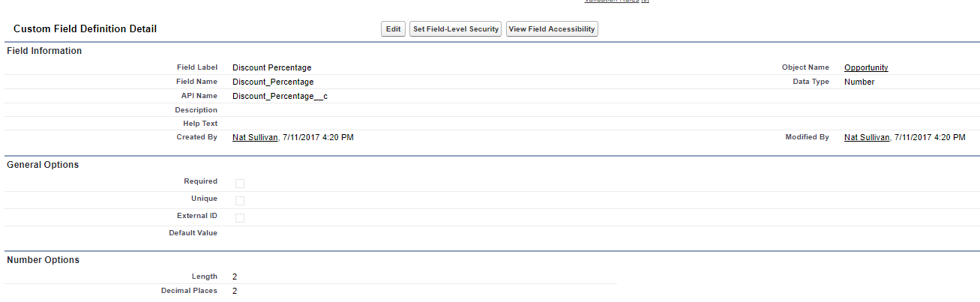Click the Length value

pos(235,277)
